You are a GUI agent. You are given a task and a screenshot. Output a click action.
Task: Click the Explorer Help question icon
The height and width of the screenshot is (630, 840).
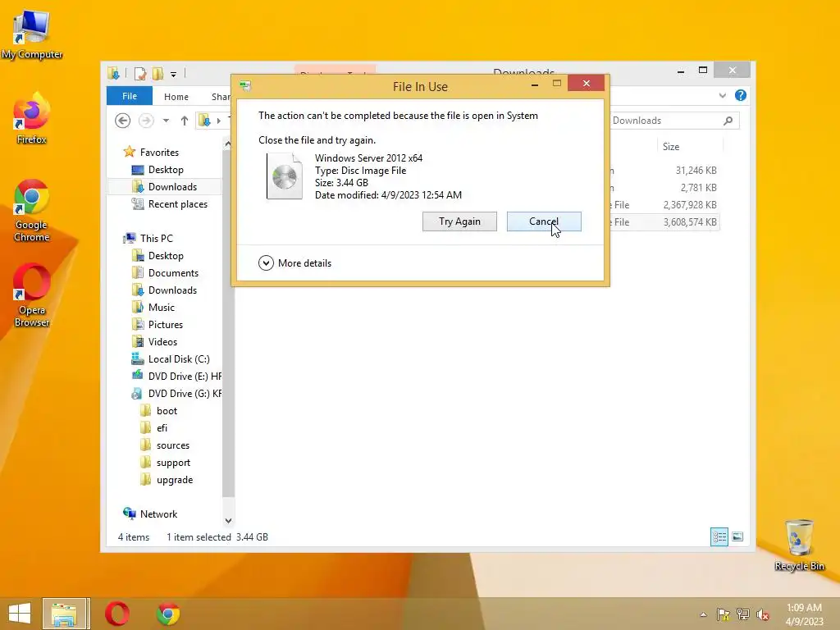click(x=741, y=95)
